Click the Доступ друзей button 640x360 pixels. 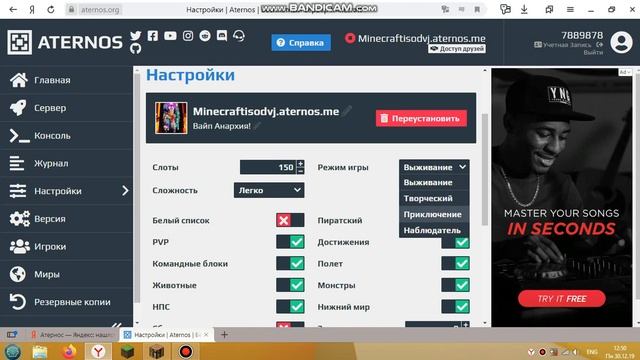tap(457, 49)
